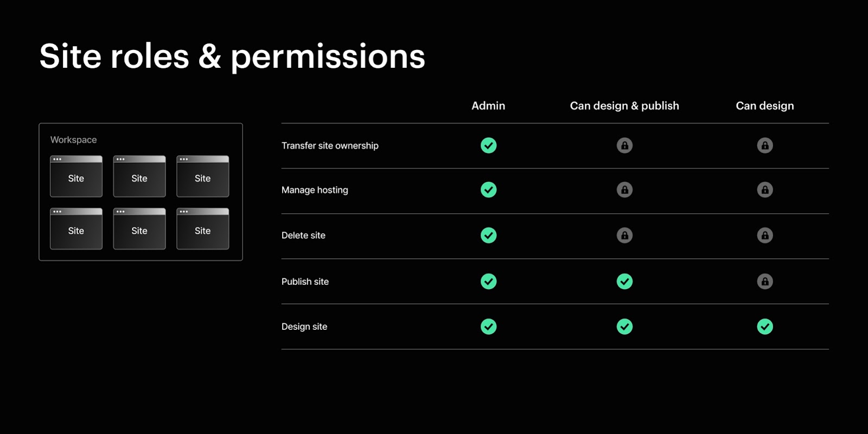Image resolution: width=868 pixels, height=434 pixels.
Task: Click Admin's Manage hosting green checkmark
Action: pyautogui.click(x=488, y=190)
